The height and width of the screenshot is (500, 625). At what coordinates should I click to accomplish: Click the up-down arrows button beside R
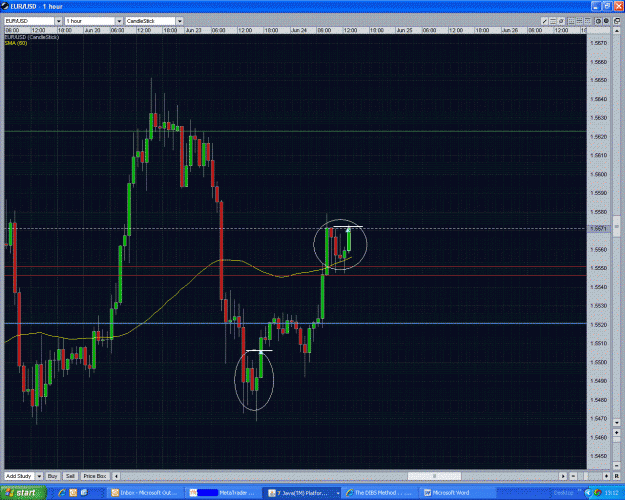pos(606,476)
